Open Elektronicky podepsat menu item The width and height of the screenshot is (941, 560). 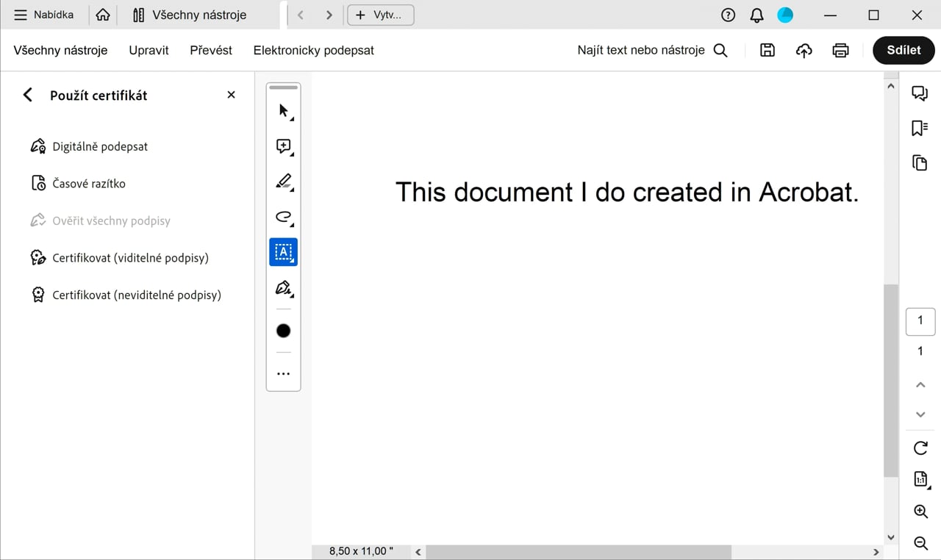pyautogui.click(x=314, y=50)
